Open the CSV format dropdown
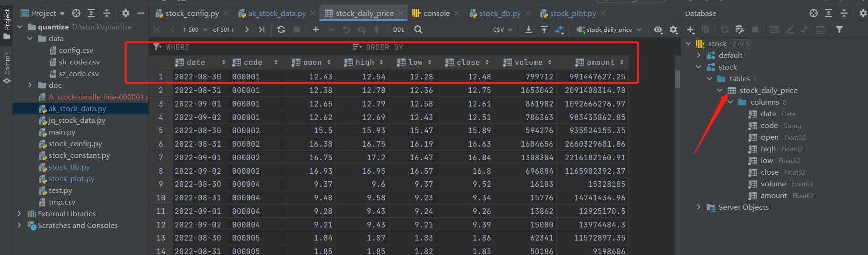This screenshot has width=868, height=255. 503,29
